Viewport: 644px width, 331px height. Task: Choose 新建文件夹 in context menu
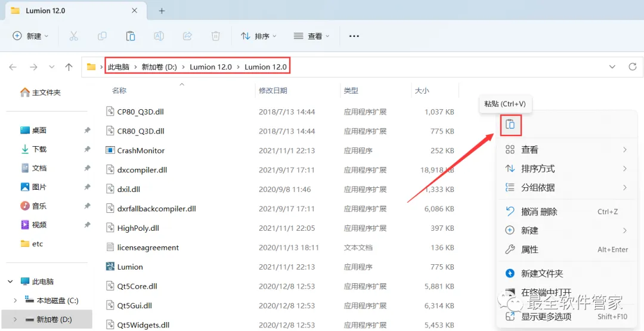tap(567, 274)
